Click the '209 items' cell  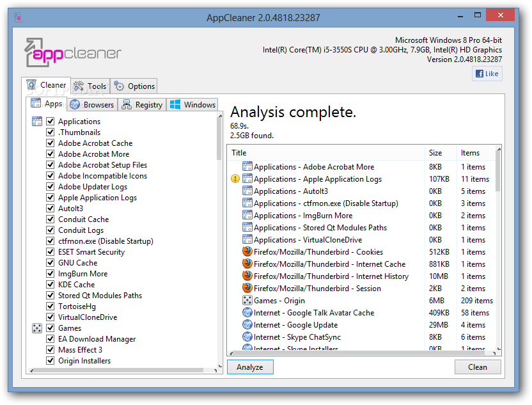477,301
